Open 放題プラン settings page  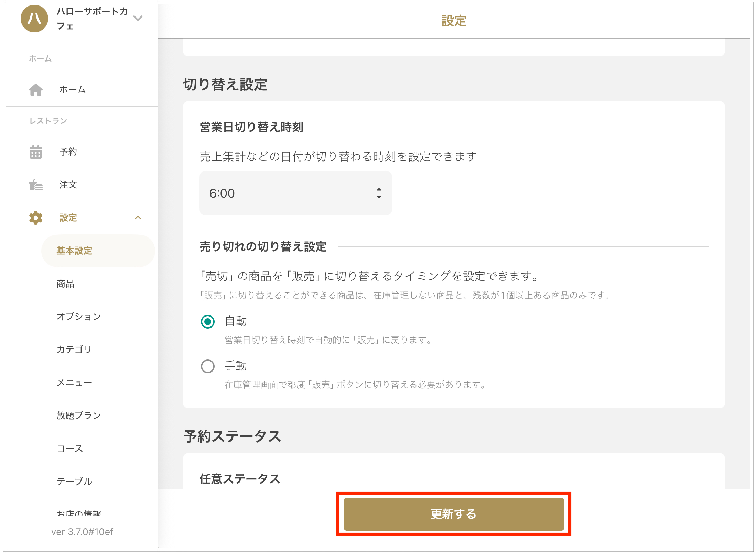point(79,416)
